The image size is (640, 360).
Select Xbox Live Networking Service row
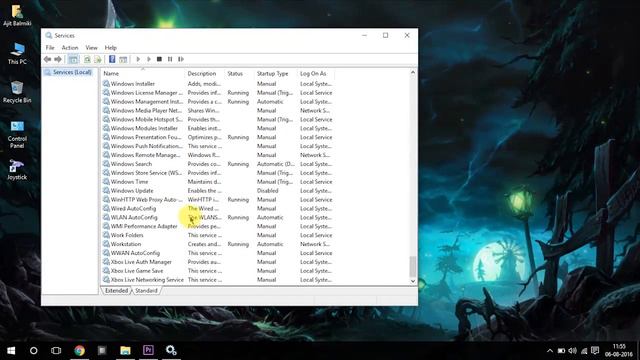218,280
